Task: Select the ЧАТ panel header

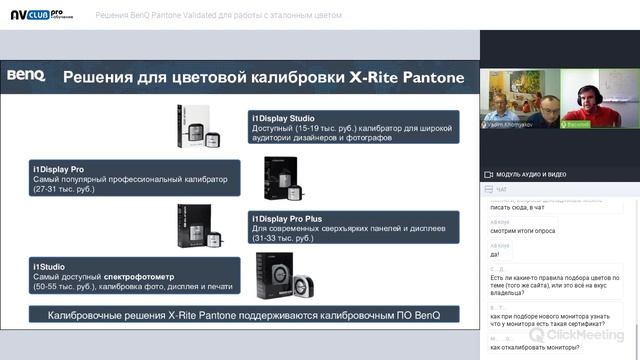Action: pyautogui.click(x=560, y=189)
